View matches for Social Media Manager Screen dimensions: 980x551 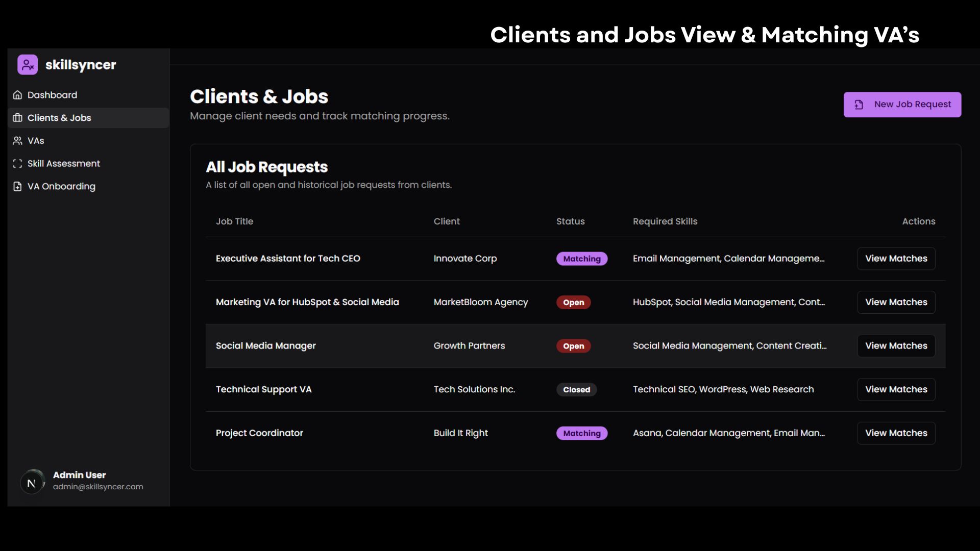[x=896, y=346]
